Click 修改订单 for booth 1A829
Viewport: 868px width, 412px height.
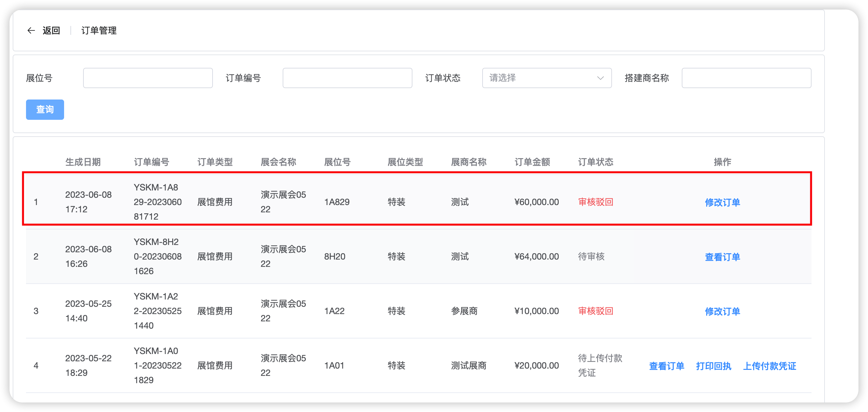(722, 202)
